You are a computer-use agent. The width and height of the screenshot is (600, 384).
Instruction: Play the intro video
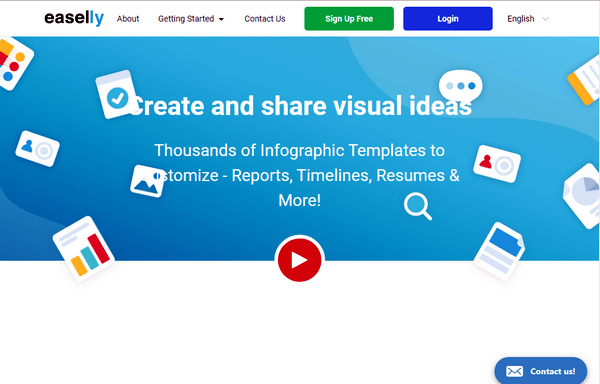click(300, 260)
